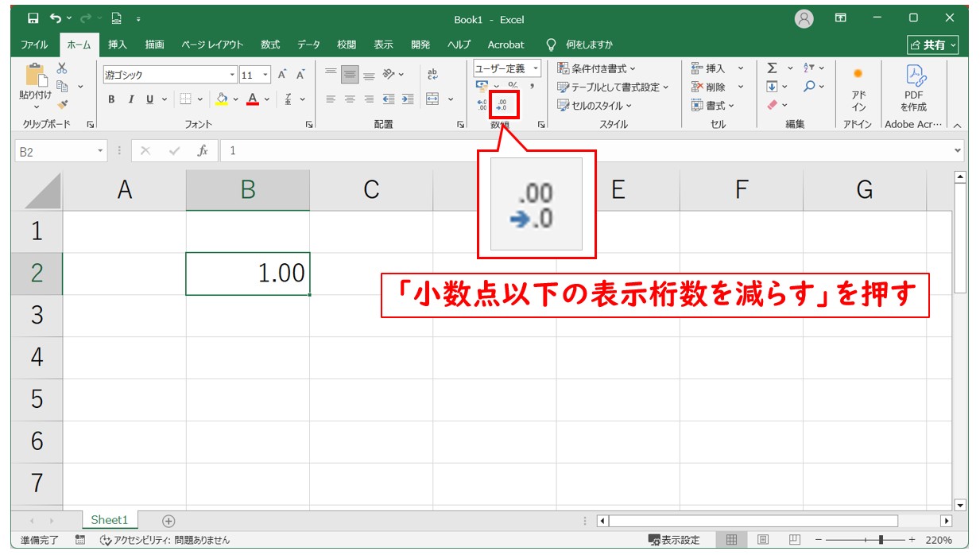Click the 共有 share button
This screenshot has height=555, width=980.
[x=933, y=45]
